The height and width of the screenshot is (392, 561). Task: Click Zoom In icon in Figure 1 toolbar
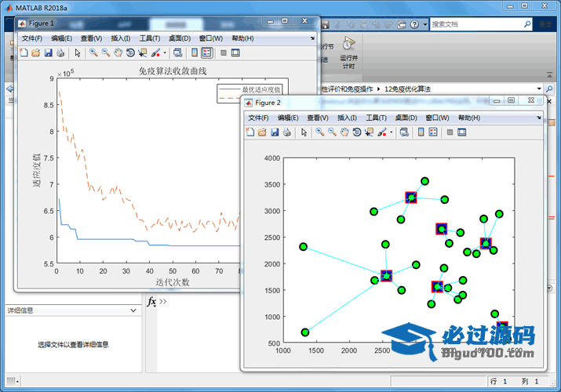click(x=93, y=53)
